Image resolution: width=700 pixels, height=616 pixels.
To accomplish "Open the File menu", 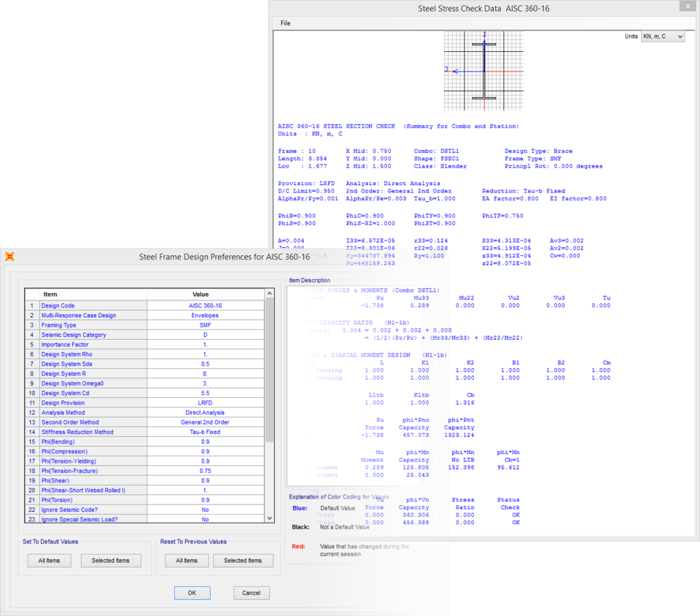I will point(285,23).
